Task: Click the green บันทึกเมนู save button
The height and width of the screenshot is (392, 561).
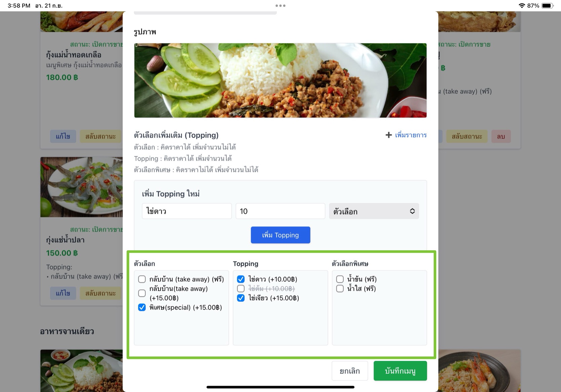Action: (400, 371)
